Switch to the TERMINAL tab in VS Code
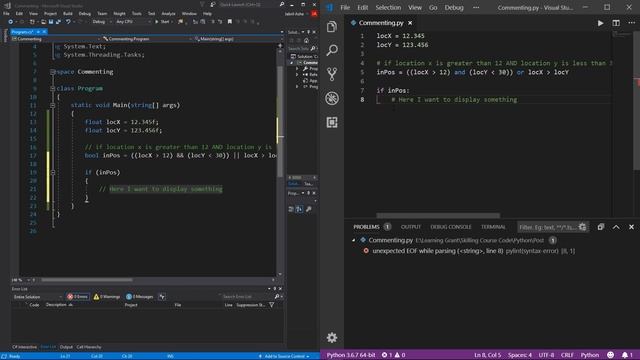640x360 pixels. pyautogui.click(x=493, y=227)
